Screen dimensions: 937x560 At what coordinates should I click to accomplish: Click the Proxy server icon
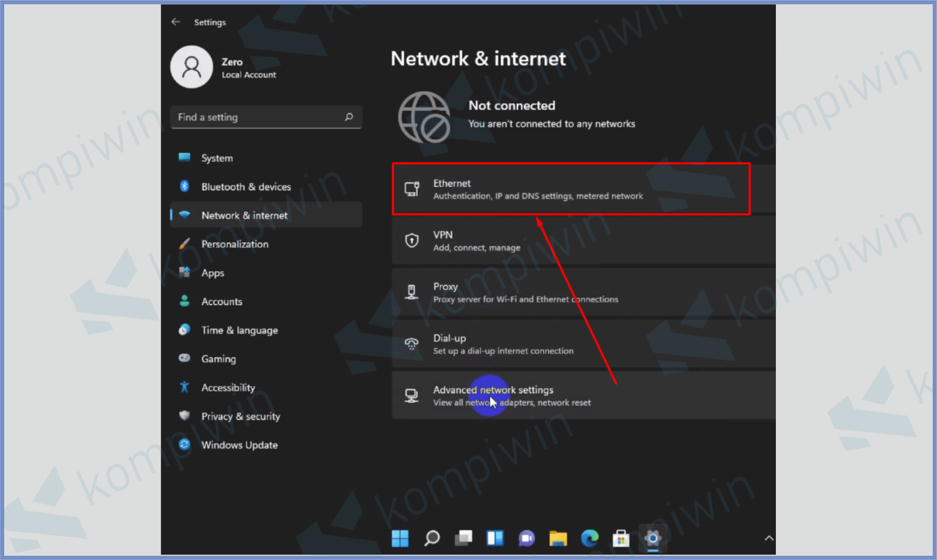click(x=411, y=292)
